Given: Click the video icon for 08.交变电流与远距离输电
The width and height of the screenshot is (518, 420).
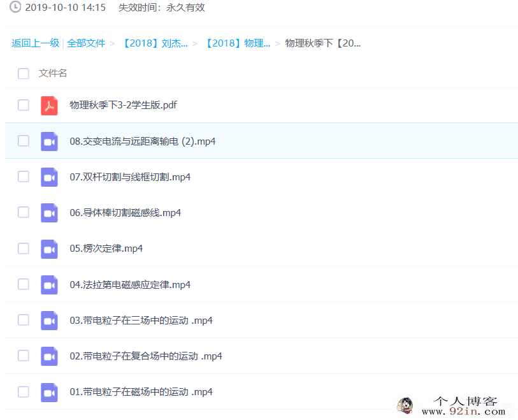Looking at the screenshot, I should [x=49, y=141].
